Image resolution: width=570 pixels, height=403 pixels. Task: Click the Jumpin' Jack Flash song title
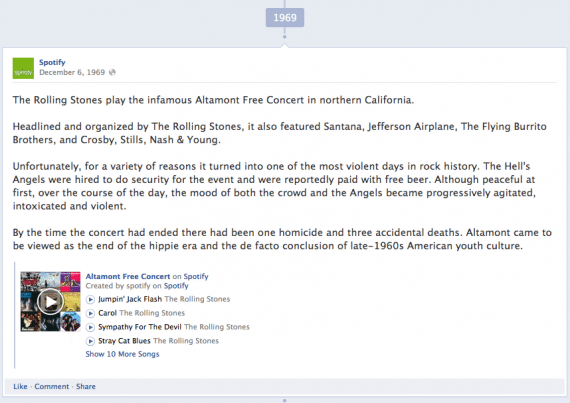[130, 299]
